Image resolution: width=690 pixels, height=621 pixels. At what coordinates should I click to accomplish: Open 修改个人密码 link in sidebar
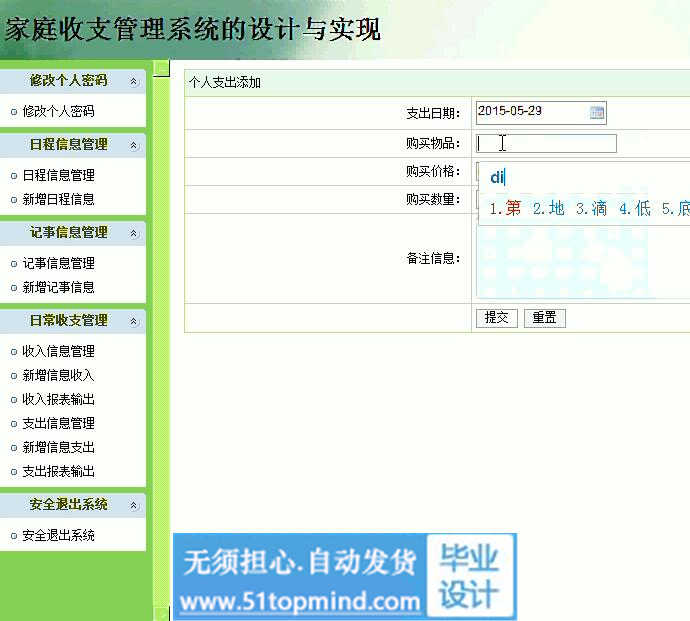pos(58,111)
